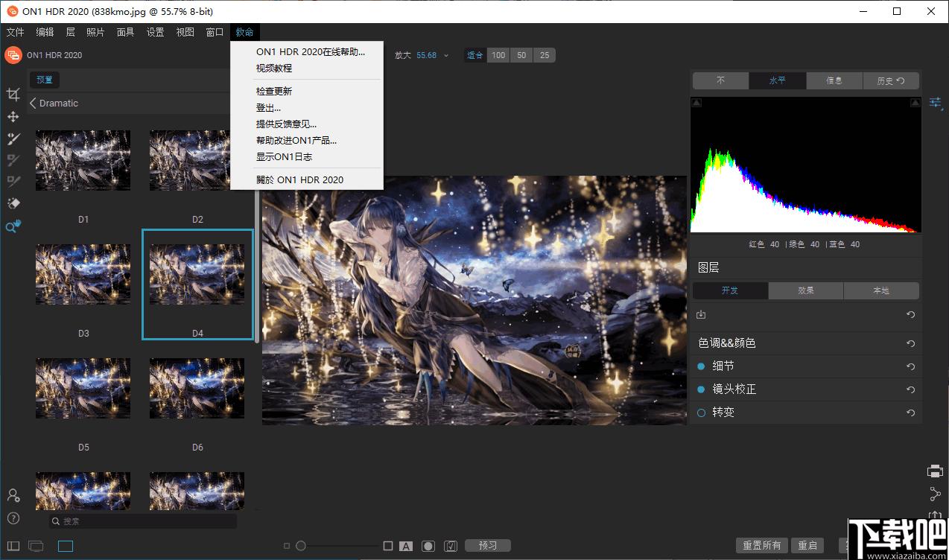Screen dimensions: 949x560
Task: Click small thumbnail size square icon
Action: [x=287, y=546]
